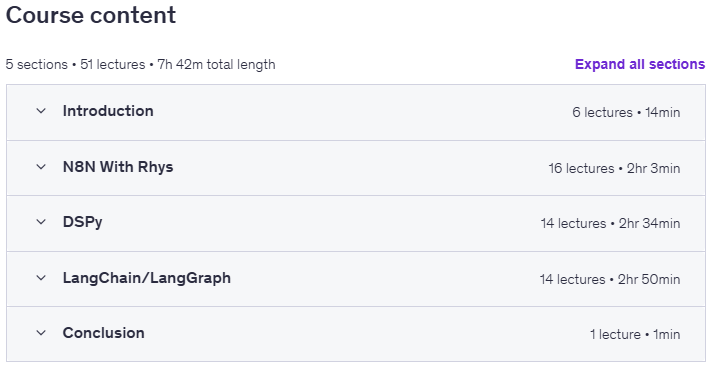Screen dimensions: 712x367
Task: Click the DSPy section chevron arrow
Action: [41, 222]
